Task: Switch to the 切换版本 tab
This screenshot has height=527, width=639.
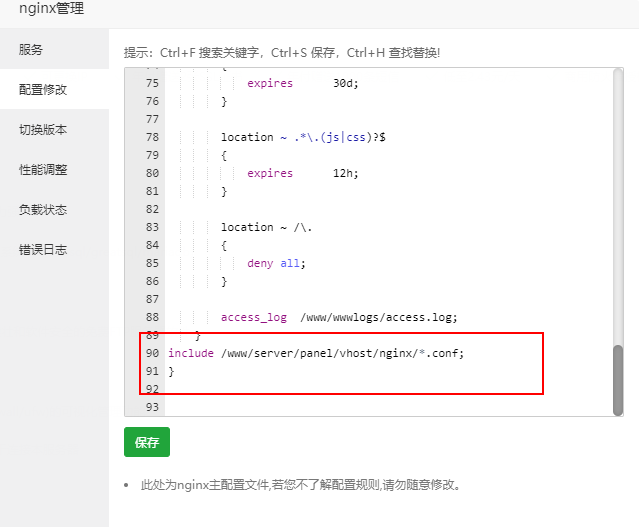Action: (54, 129)
